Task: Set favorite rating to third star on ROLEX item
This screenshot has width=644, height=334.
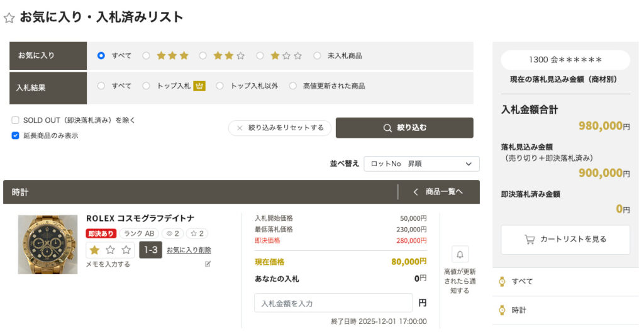Action: [x=126, y=250]
